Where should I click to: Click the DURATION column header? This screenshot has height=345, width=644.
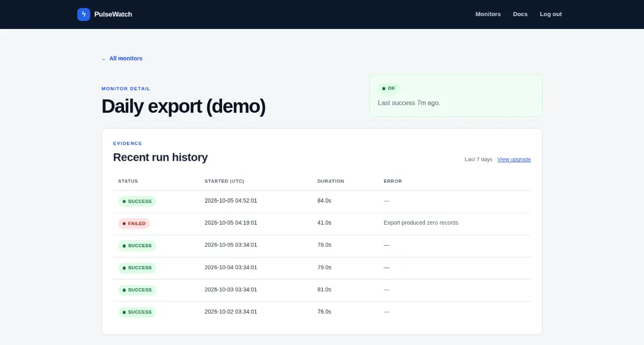(331, 181)
